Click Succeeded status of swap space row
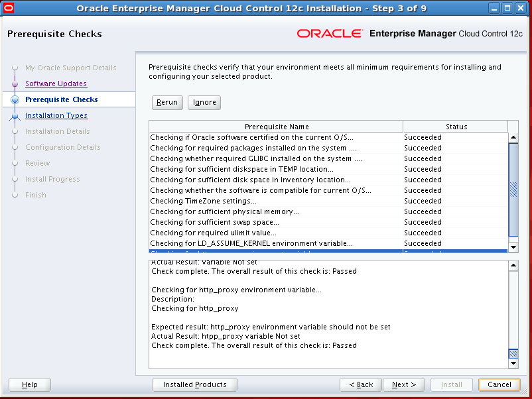The width and height of the screenshot is (532, 399). click(423, 222)
